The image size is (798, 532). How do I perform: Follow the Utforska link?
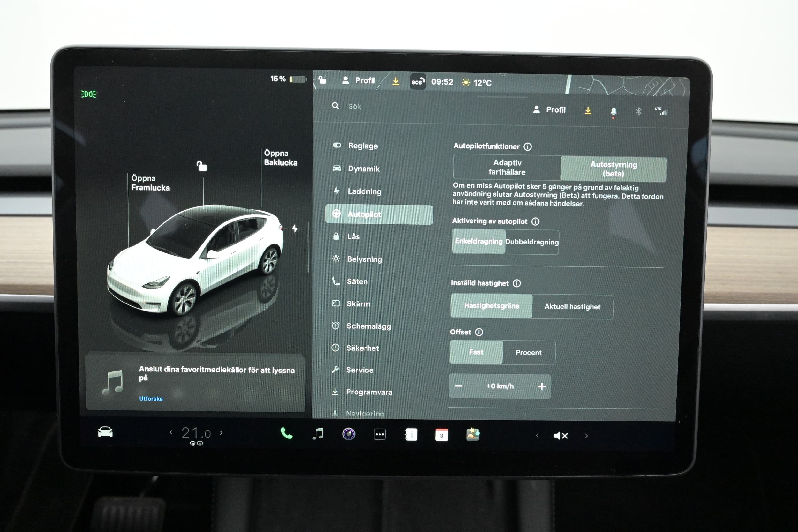coord(151,399)
